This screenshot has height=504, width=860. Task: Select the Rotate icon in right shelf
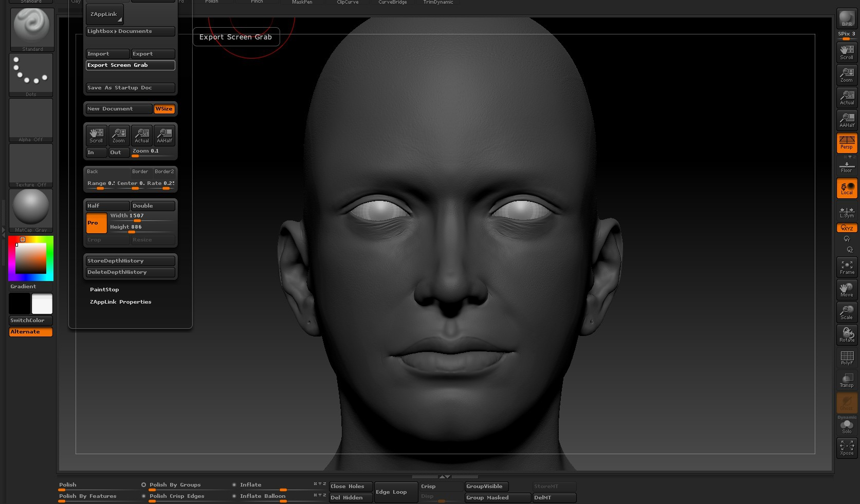(847, 335)
